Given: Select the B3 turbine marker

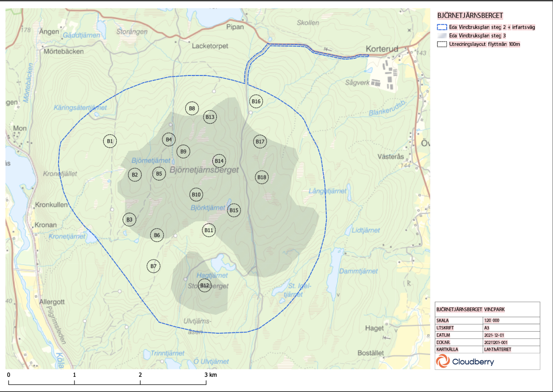Looking at the screenshot, I should point(129,220).
